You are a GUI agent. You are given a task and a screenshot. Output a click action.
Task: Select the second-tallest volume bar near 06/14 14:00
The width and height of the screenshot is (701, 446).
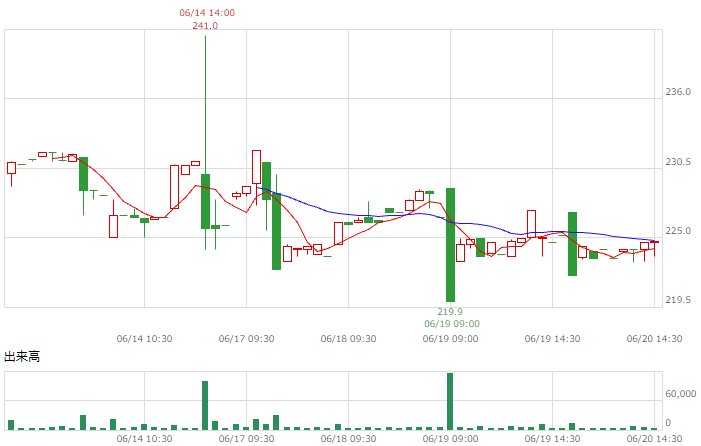pyautogui.click(x=205, y=405)
